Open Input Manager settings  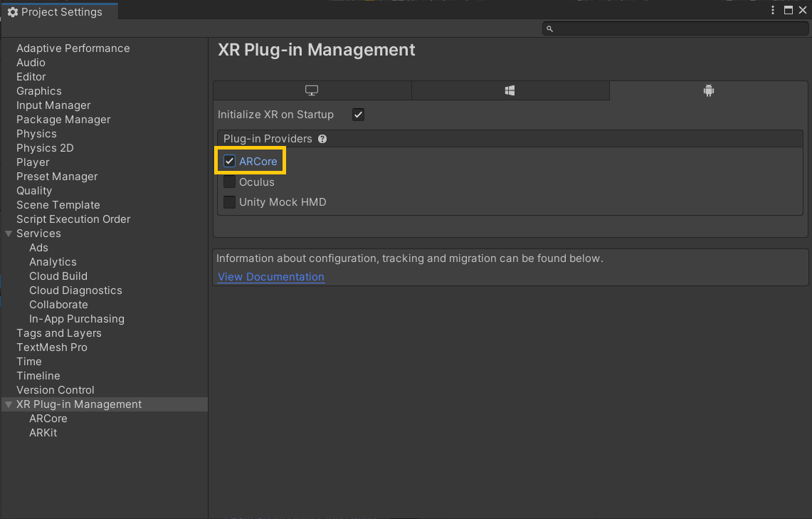pos(53,105)
